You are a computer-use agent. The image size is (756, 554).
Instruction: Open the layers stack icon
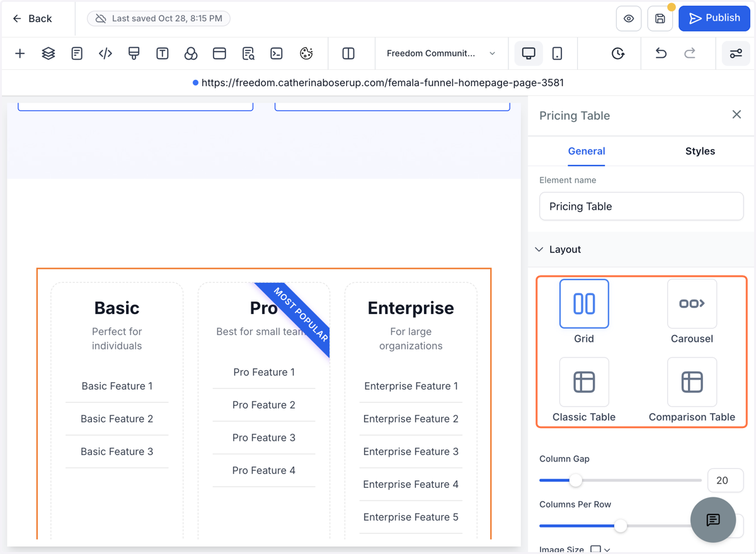point(49,54)
